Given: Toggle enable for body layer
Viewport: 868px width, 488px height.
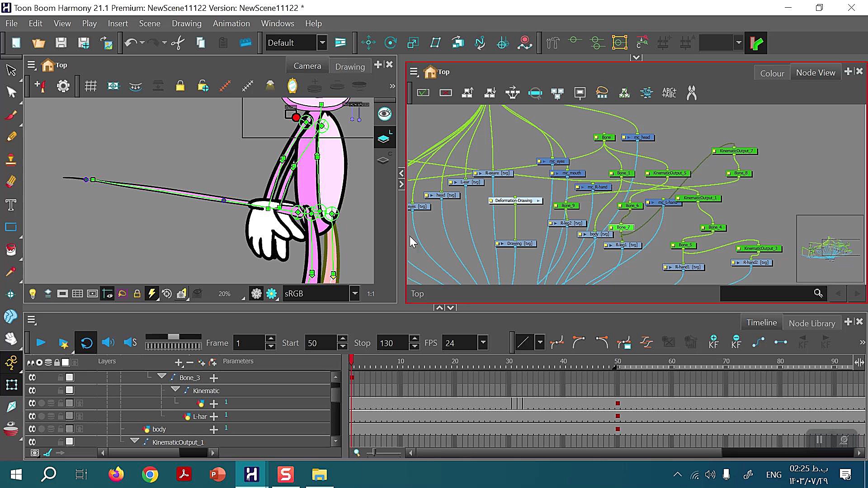Looking at the screenshot, I should point(32,429).
